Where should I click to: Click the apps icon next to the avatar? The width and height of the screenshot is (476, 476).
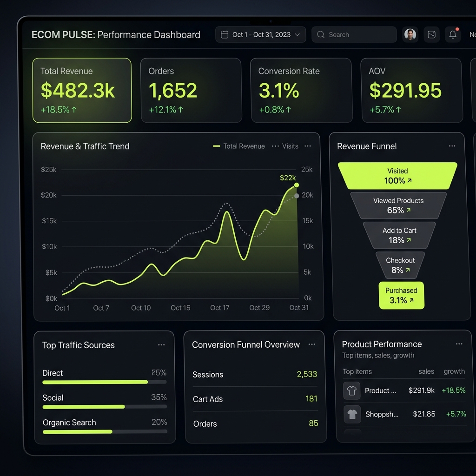pos(431,34)
